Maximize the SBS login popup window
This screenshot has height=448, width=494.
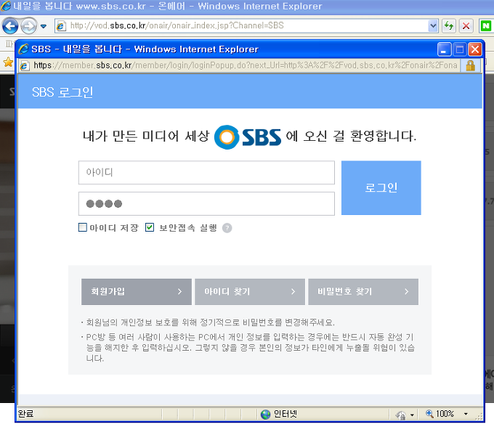coord(460,49)
